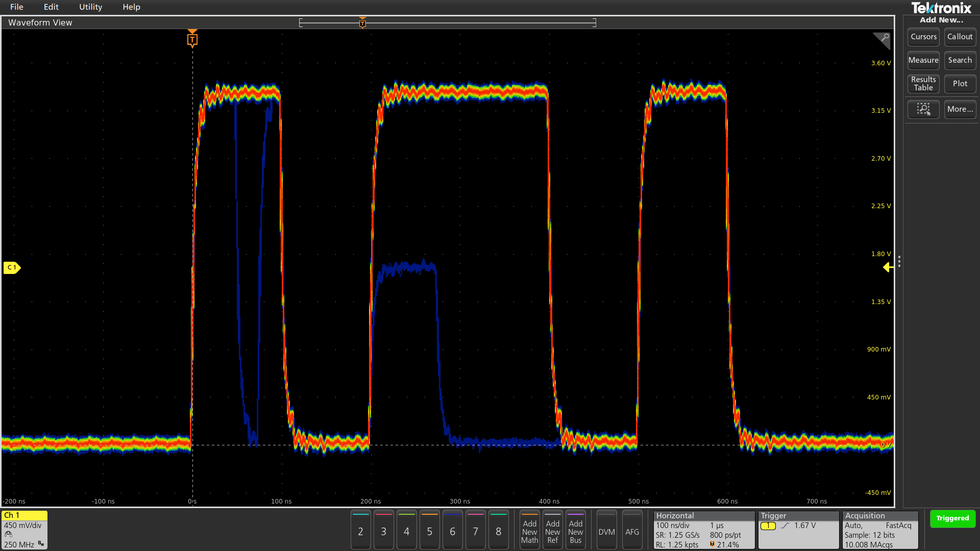The height and width of the screenshot is (551, 980).
Task: Click the trigger position 21.4% indicator
Action: click(x=724, y=544)
